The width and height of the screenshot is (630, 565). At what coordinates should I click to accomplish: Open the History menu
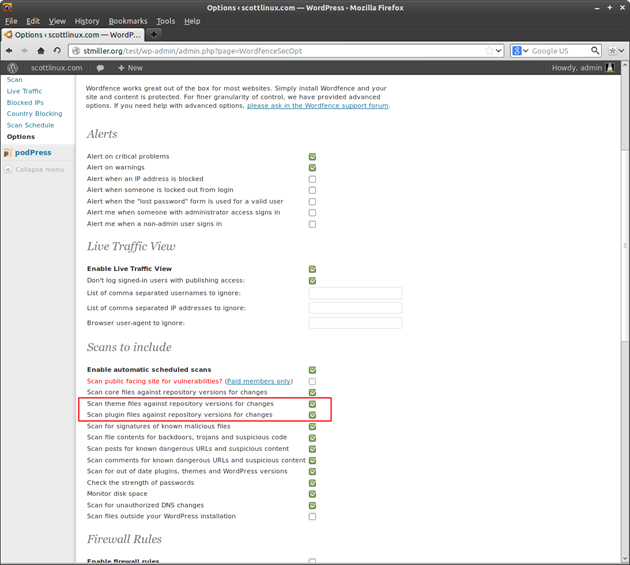click(x=87, y=20)
